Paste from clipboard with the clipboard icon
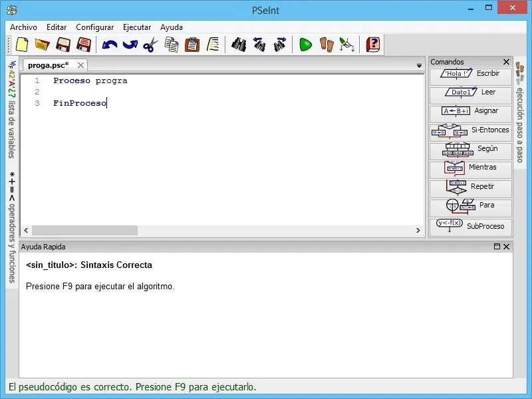 point(192,45)
